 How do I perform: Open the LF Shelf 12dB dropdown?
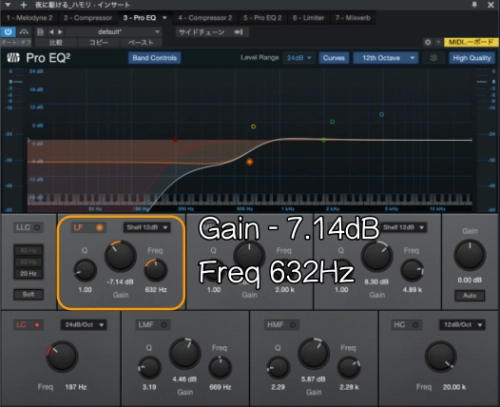coord(147,228)
